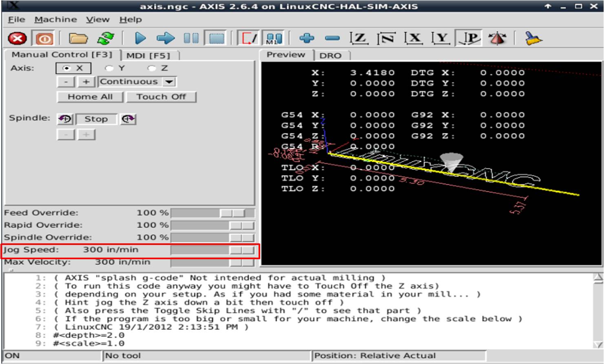Viewport: 604px width, 364px height.
Task: Stop program execution
Action: pos(217,39)
